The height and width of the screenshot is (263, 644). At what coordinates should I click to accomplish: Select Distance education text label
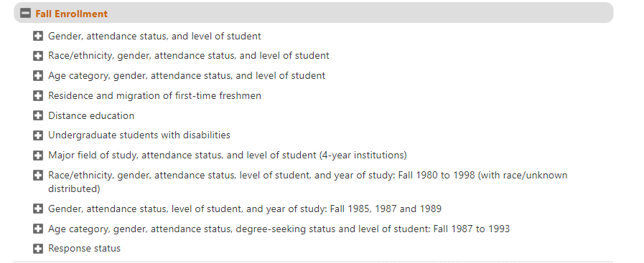tap(91, 115)
